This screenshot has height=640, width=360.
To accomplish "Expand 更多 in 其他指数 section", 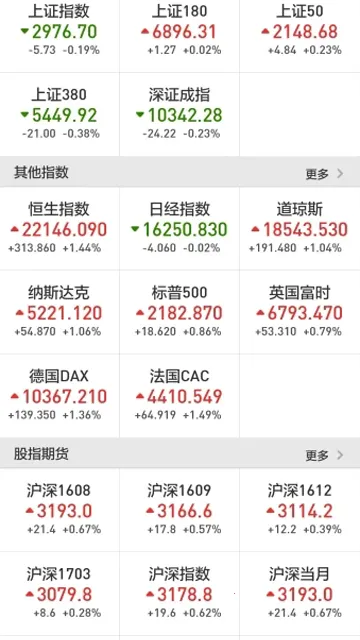I will [x=317, y=174].
